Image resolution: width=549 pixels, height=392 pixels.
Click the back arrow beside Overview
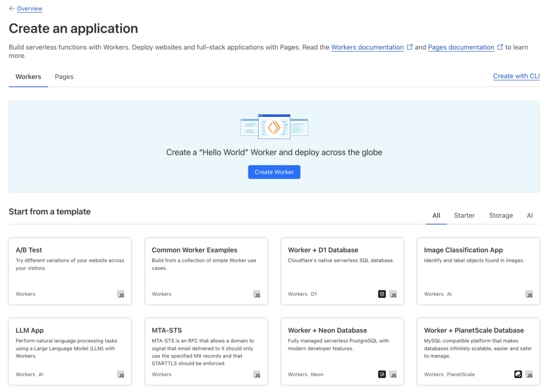pyautogui.click(x=12, y=9)
